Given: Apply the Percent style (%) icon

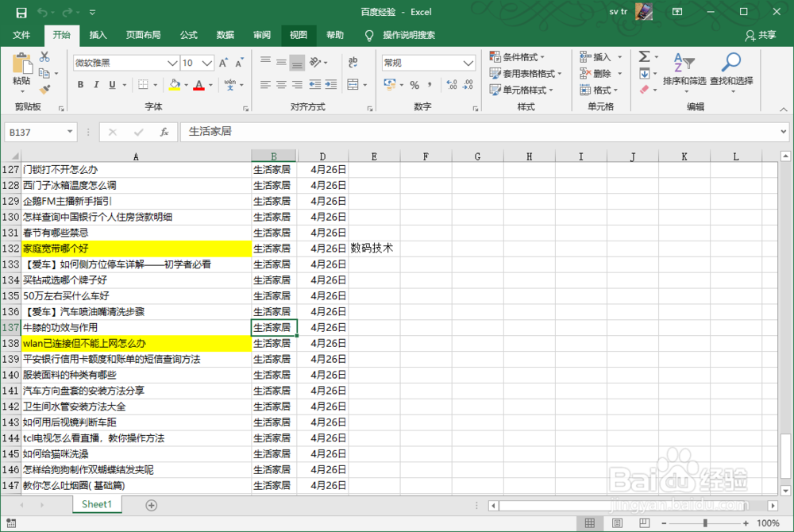Looking at the screenshot, I should [413, 84].
